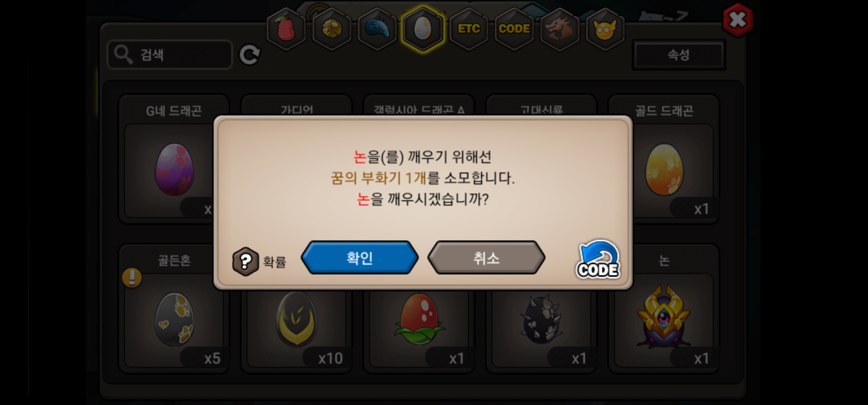Switch to the CODE tab

[514, 29]
